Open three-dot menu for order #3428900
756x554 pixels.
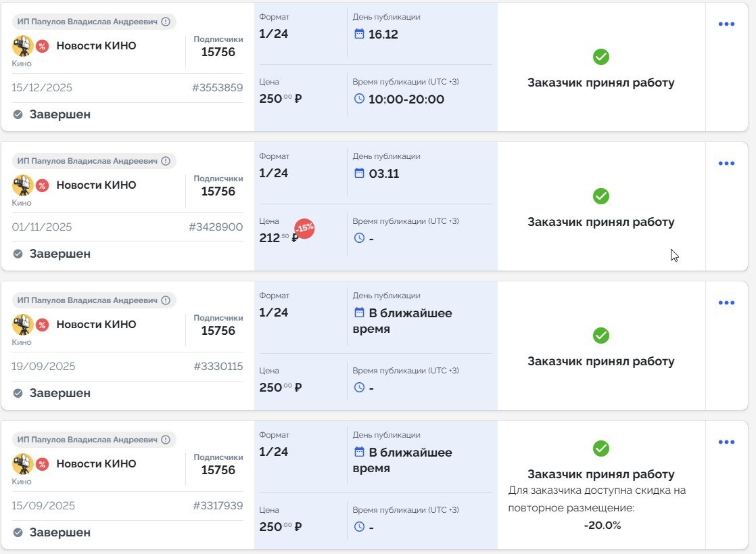point(726,164)
